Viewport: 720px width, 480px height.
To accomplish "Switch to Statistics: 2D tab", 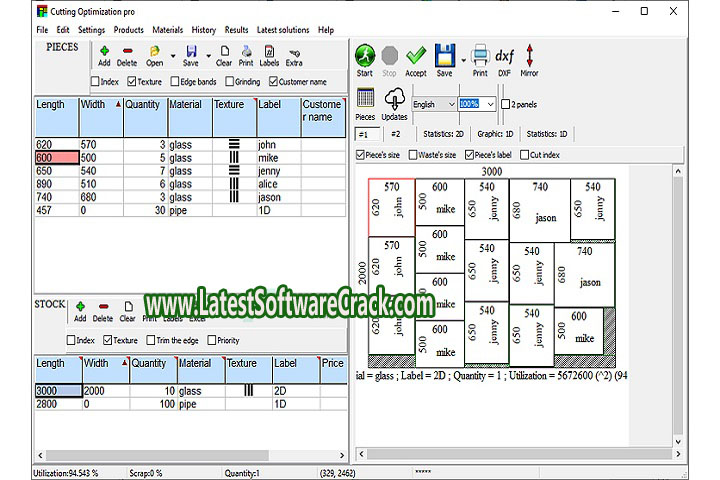I will coord(444,134).
